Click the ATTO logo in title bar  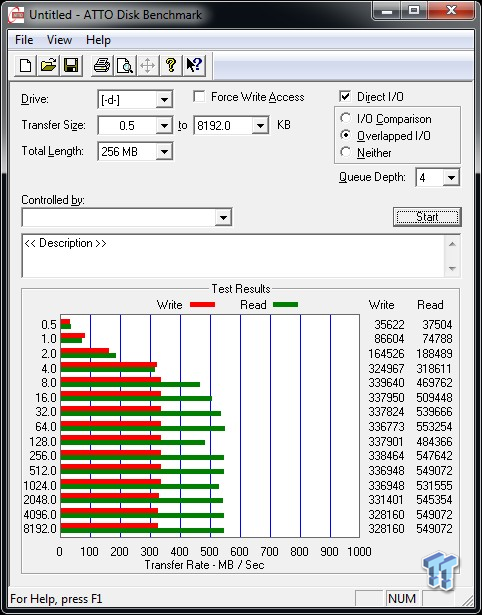16,15
